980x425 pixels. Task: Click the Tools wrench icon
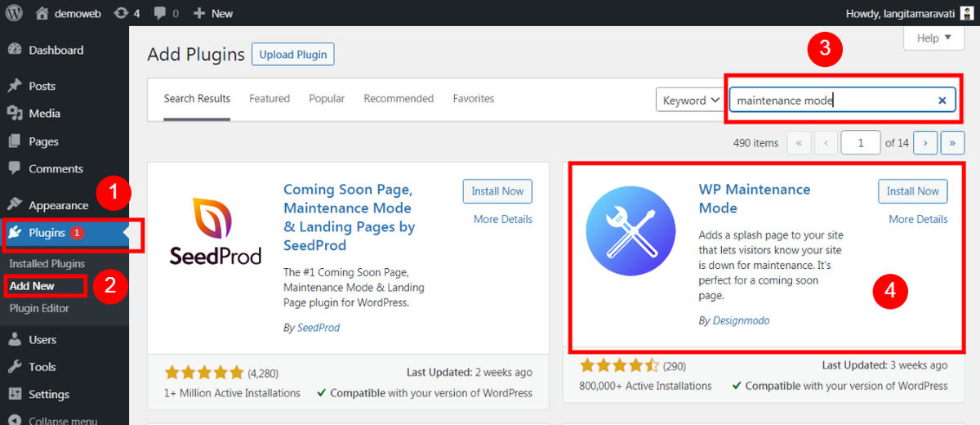click(15, 367)
